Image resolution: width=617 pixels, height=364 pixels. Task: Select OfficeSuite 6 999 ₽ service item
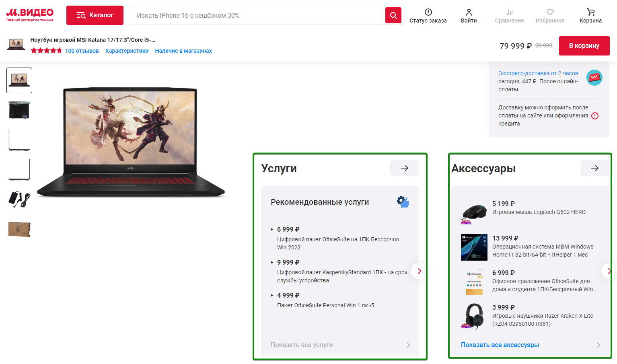pos(338,239)
